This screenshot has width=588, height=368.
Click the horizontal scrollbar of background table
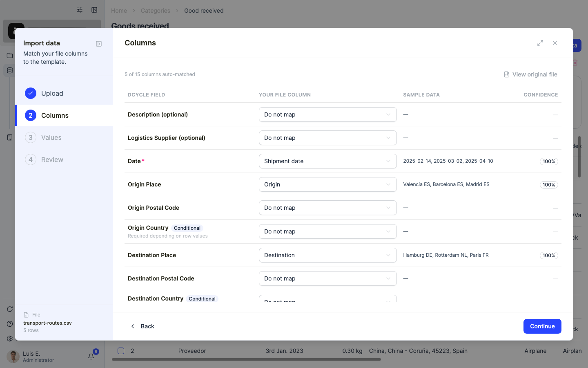(246, 360)
